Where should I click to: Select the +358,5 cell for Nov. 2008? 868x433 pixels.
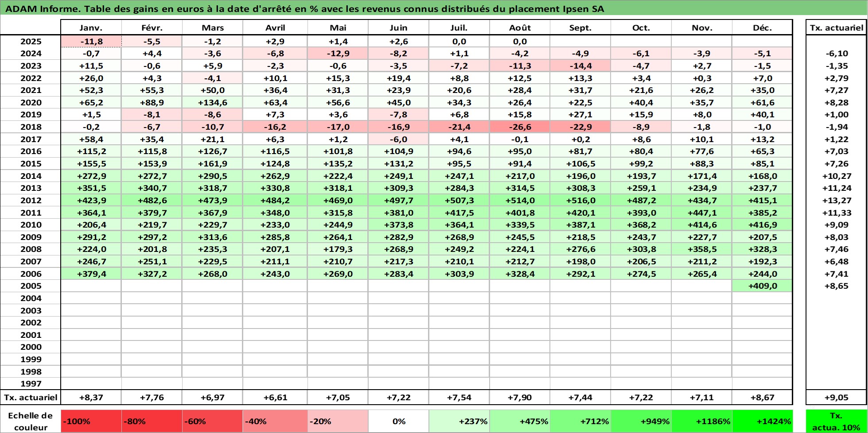tap(702, 249)
